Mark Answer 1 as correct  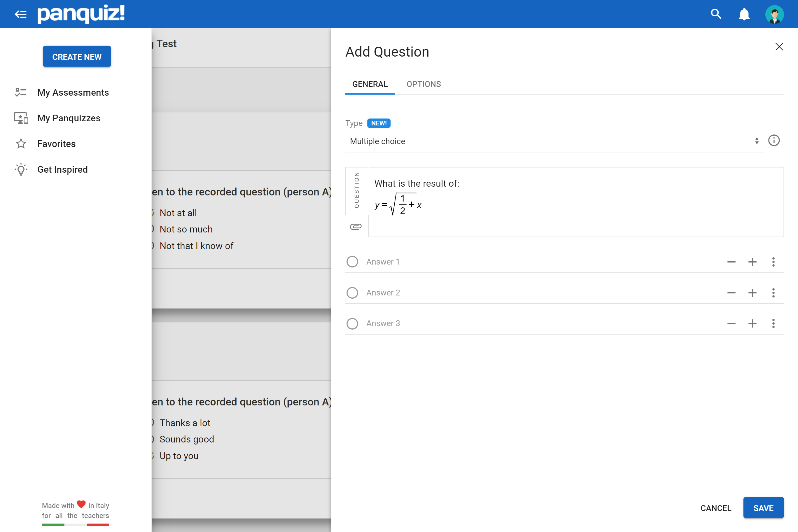(352, 262)
